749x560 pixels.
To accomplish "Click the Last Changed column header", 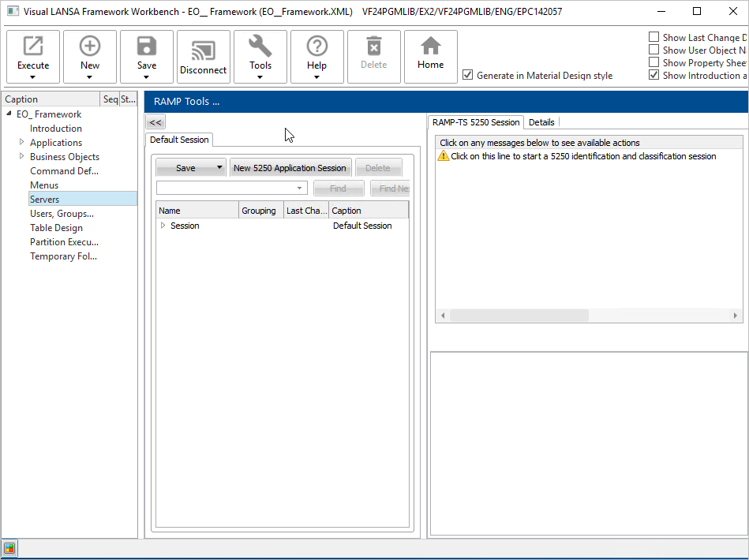I will 306,210.
